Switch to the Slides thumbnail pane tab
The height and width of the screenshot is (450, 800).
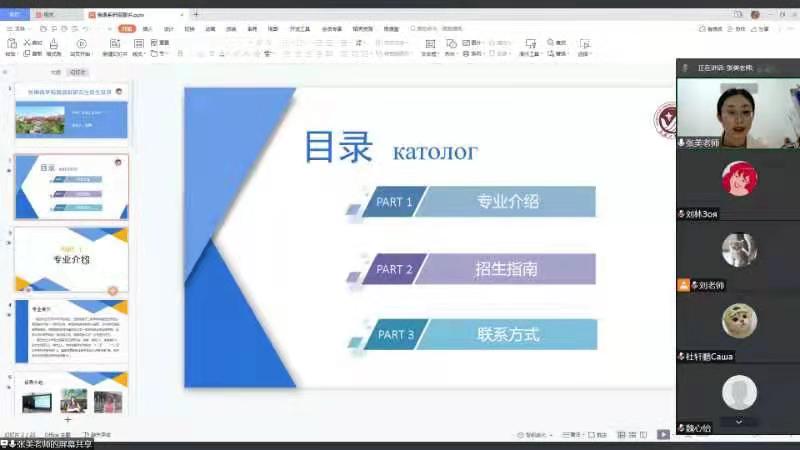(79, 73)
